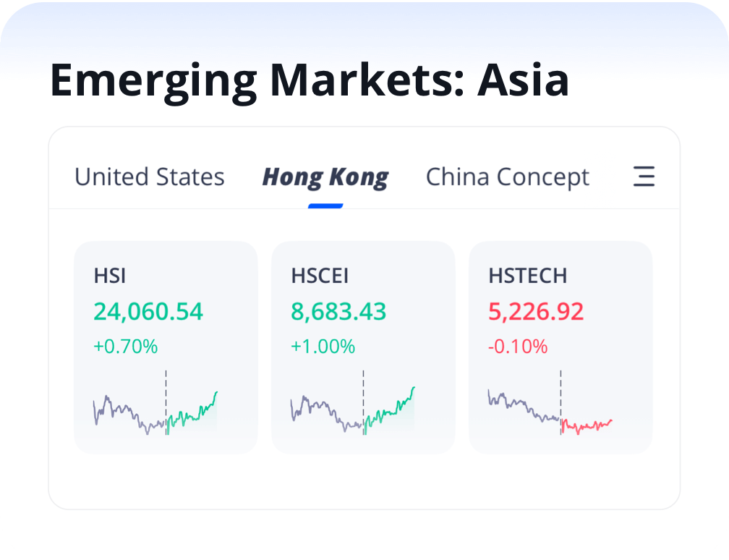Click the HSI ticker label
The height and width of the screenshot is (560, 729).
[x=110, y=276]
